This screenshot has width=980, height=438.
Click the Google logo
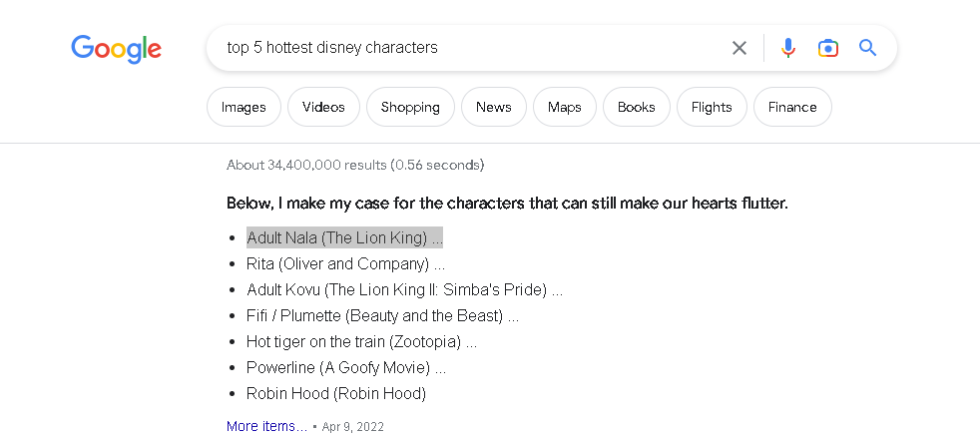pos(116,48)
